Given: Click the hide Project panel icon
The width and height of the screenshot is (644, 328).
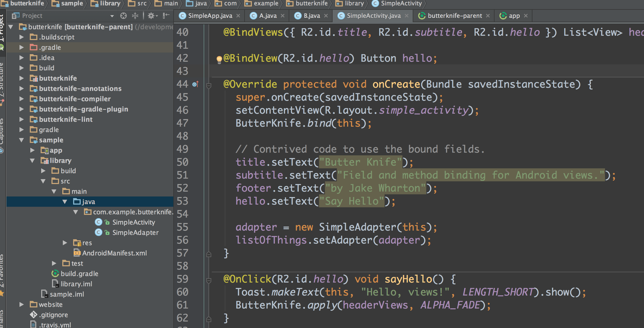Looking at the screenshot, I should click(x=166, y=16).
